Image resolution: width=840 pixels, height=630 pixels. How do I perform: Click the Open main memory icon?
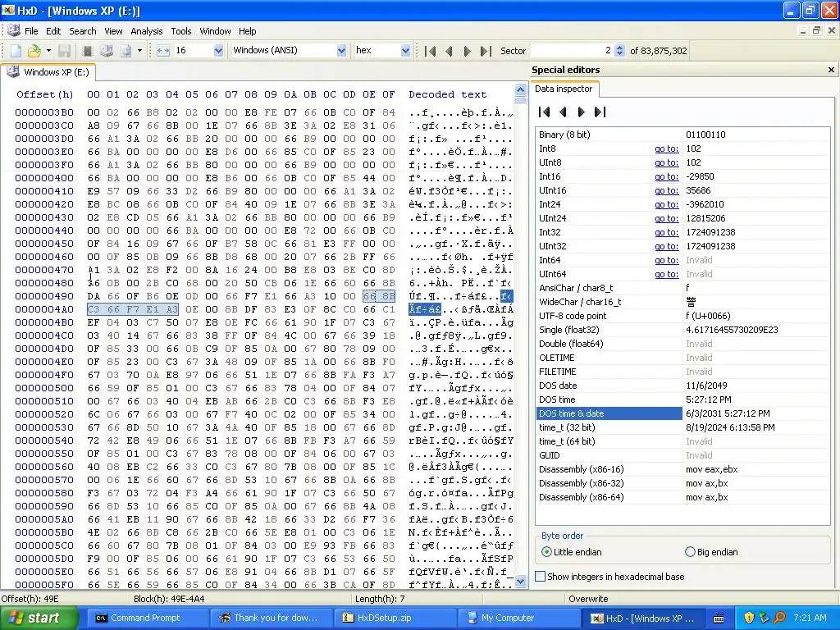click(x=87, y=51)
